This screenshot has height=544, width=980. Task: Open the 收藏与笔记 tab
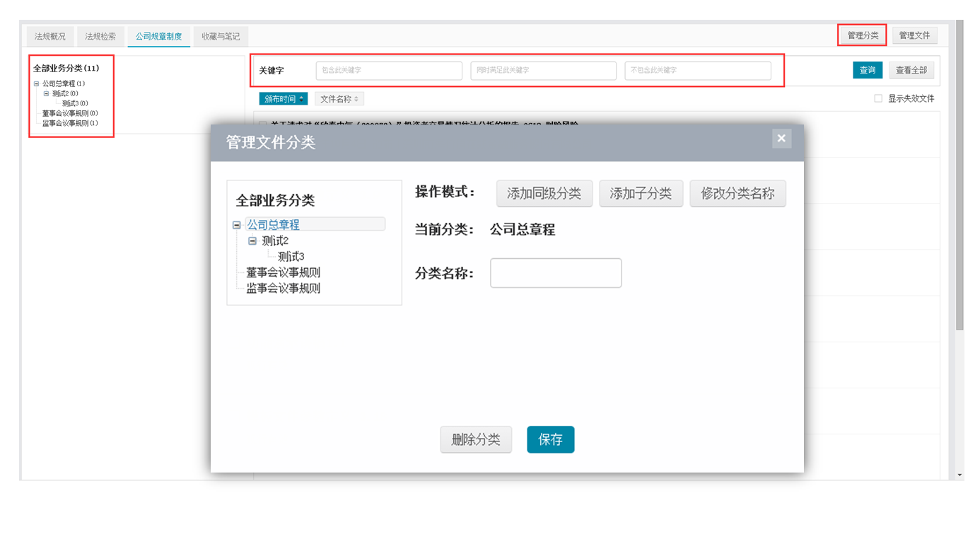pyautogui.click(x=221, y=36)
